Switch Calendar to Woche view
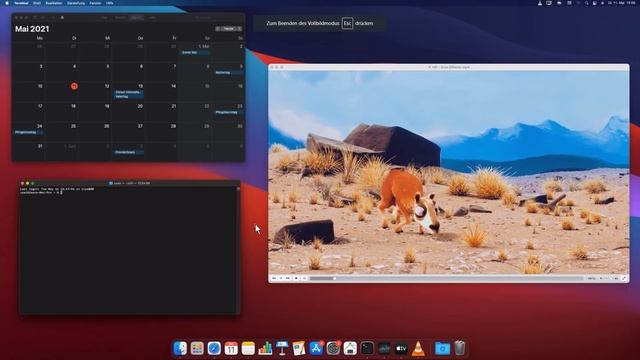 120,18
